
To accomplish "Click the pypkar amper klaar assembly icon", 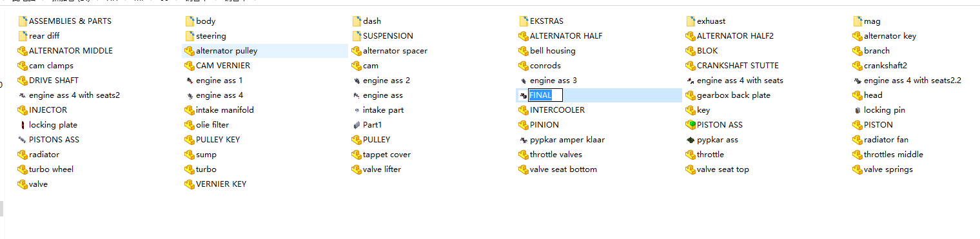I will point(524,140).
